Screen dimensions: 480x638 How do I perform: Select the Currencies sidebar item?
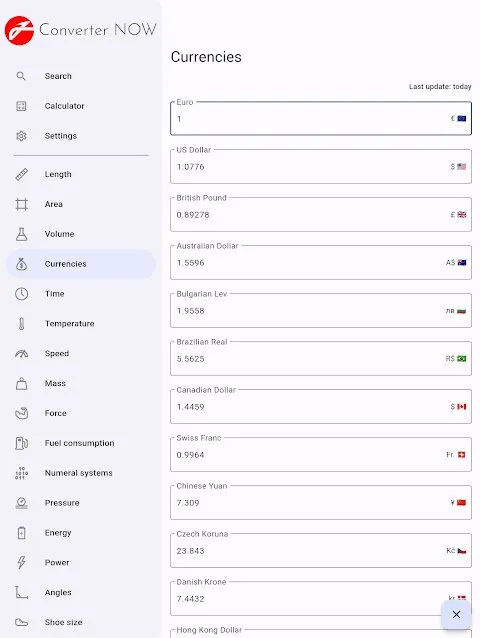point(81,264)
